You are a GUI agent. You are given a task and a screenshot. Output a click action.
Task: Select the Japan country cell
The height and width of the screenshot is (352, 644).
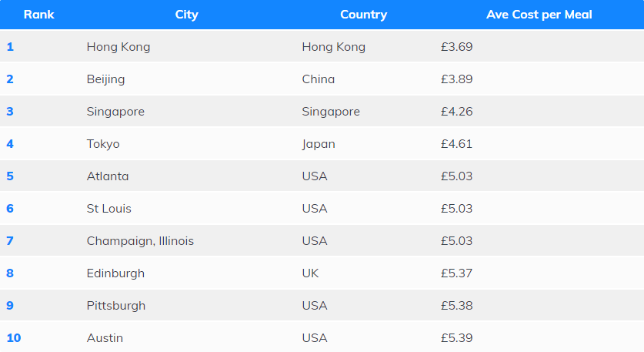coord(319,144)
